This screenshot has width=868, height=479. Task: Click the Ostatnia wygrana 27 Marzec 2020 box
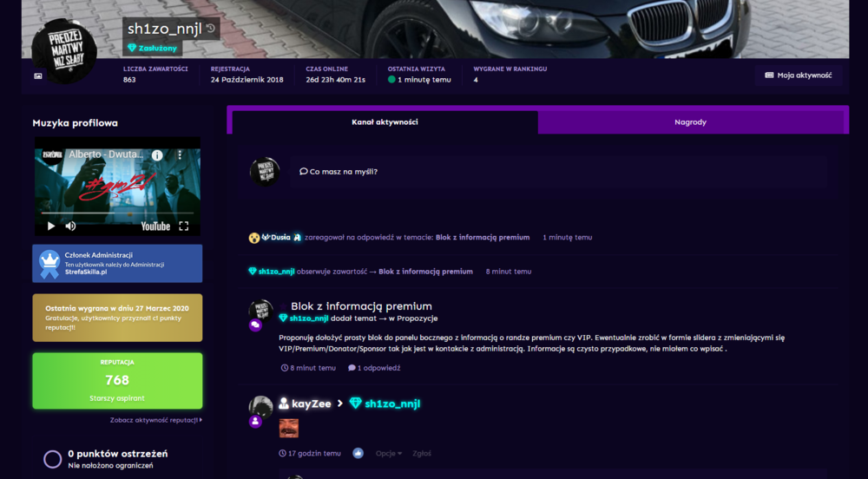click(x=117, y=318)
